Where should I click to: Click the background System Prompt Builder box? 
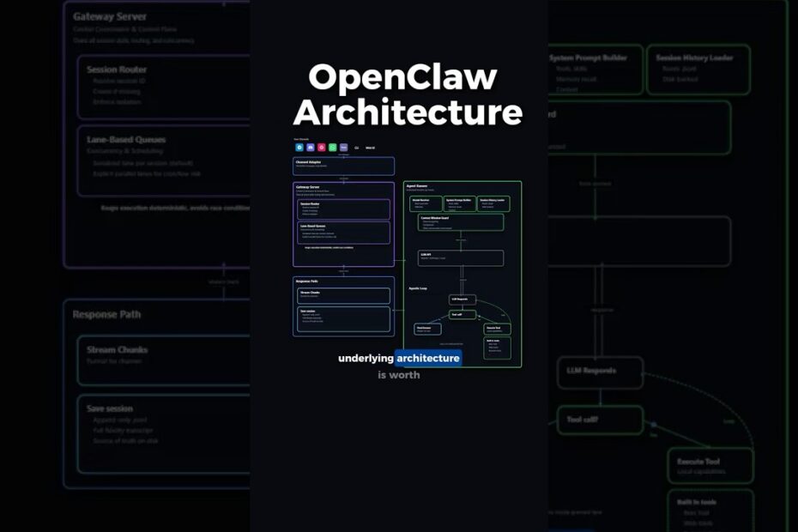pos(595,70)
